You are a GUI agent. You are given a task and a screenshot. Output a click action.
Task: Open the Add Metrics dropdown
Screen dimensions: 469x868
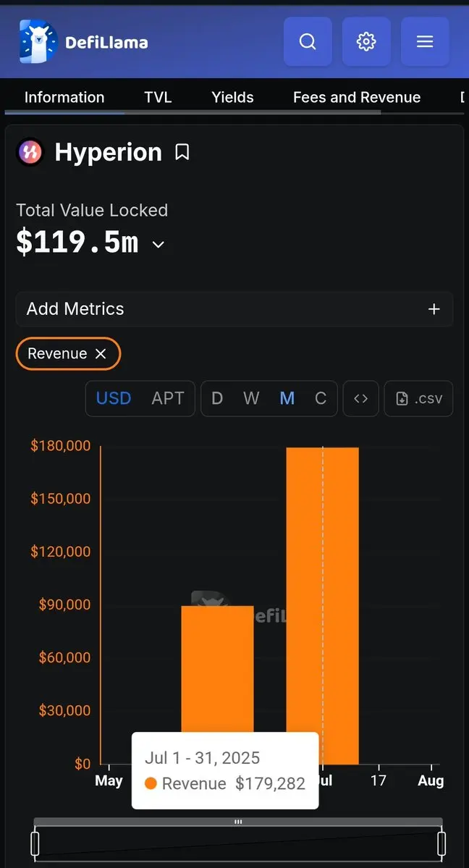click(x=234, y=309)
